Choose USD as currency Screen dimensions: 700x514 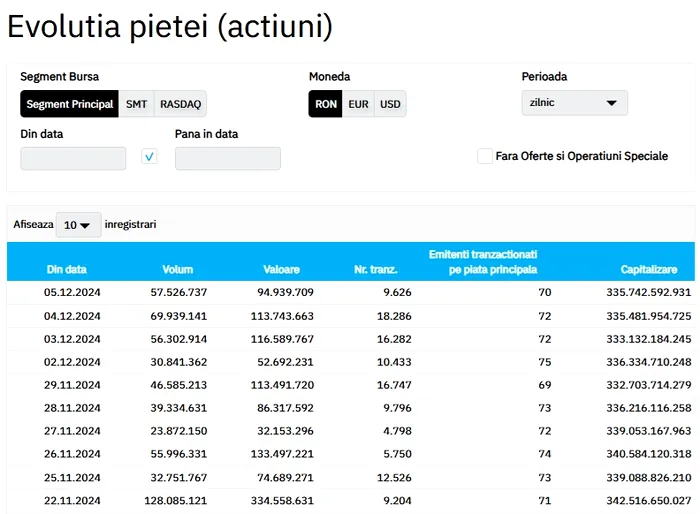[390, 104]
